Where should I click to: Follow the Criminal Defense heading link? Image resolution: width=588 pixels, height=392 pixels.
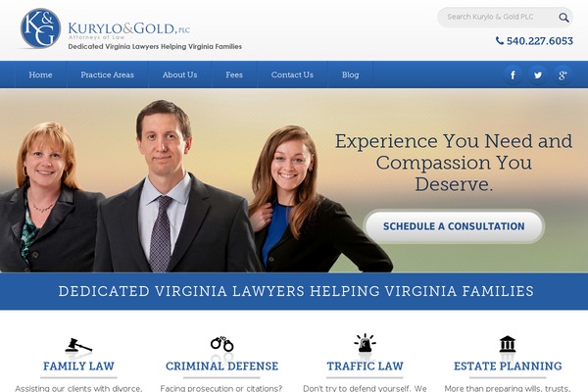click(222, 367)
